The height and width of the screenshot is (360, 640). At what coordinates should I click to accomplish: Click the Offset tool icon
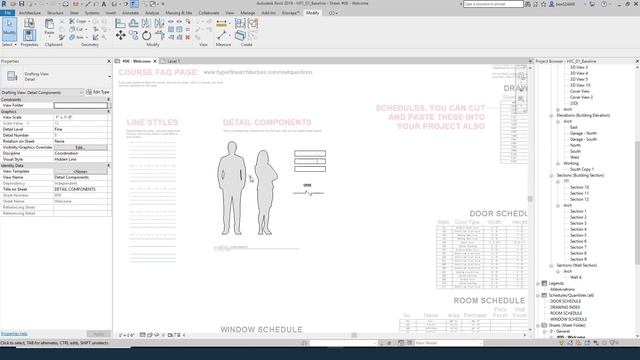click(x=133, y=23)
